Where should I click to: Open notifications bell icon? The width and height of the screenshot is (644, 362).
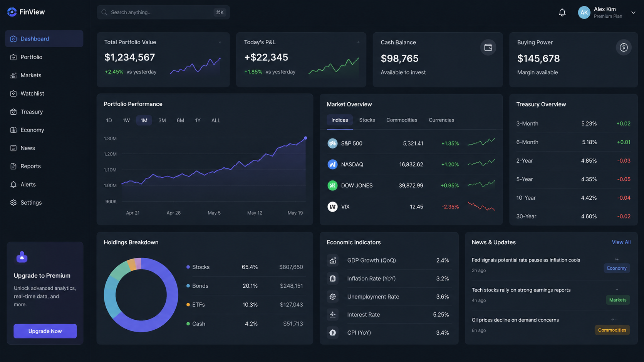(562, 13)
